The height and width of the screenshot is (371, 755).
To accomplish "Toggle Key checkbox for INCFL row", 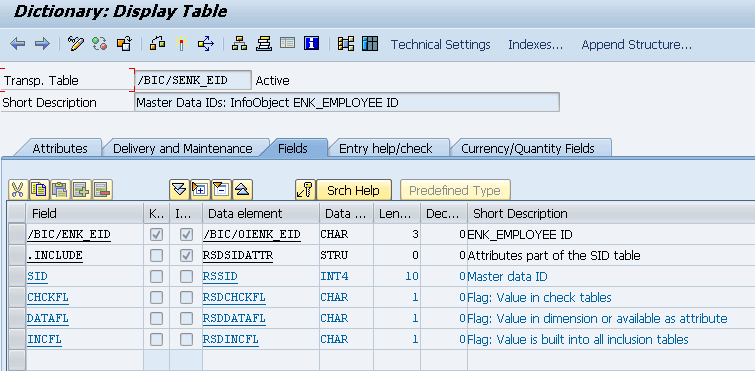I will (x=156, y=339).
